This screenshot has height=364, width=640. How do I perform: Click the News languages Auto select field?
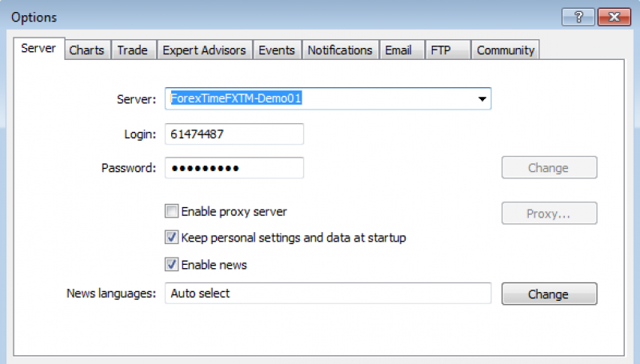328,293
